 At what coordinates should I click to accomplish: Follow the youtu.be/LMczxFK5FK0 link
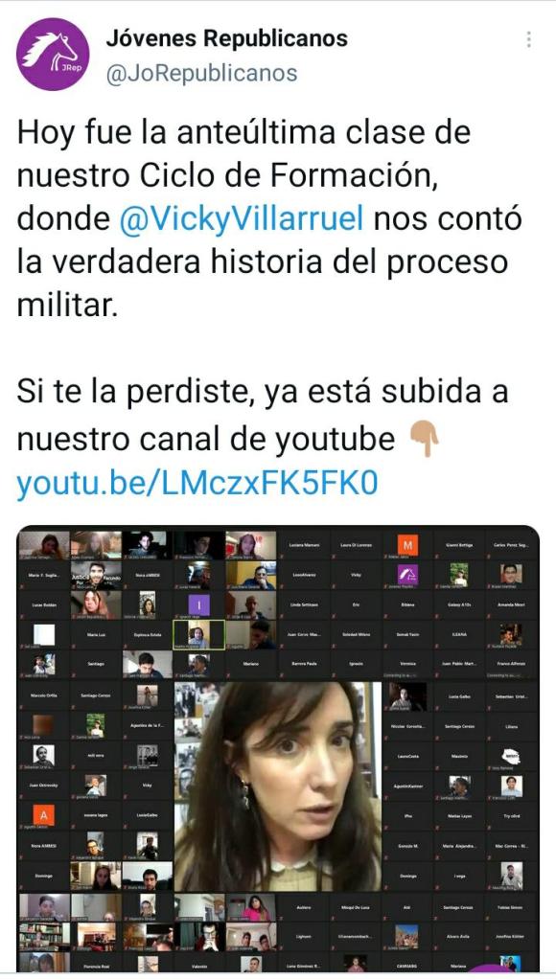(x=197, y=483)
